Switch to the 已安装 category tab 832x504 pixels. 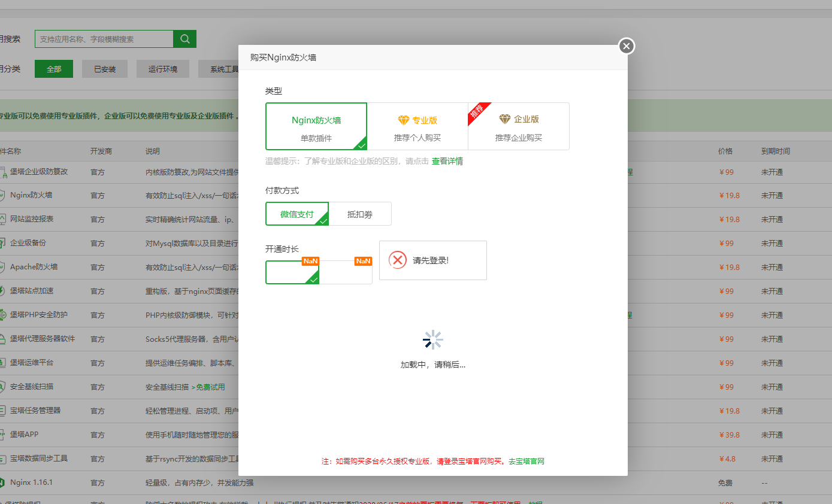click(105, 69)
